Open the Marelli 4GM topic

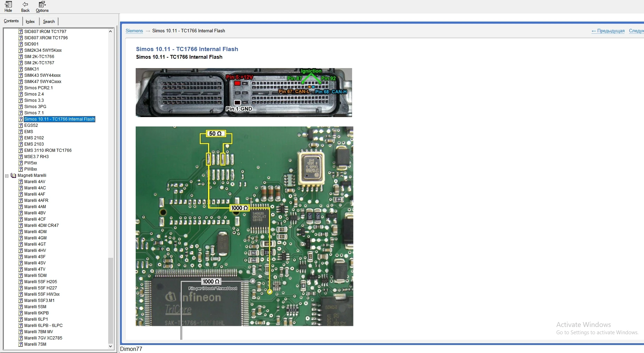[x=35, y=238]
